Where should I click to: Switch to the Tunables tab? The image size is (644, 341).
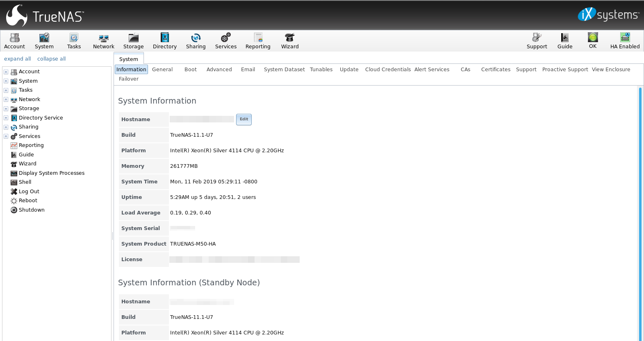click(321, 70)
